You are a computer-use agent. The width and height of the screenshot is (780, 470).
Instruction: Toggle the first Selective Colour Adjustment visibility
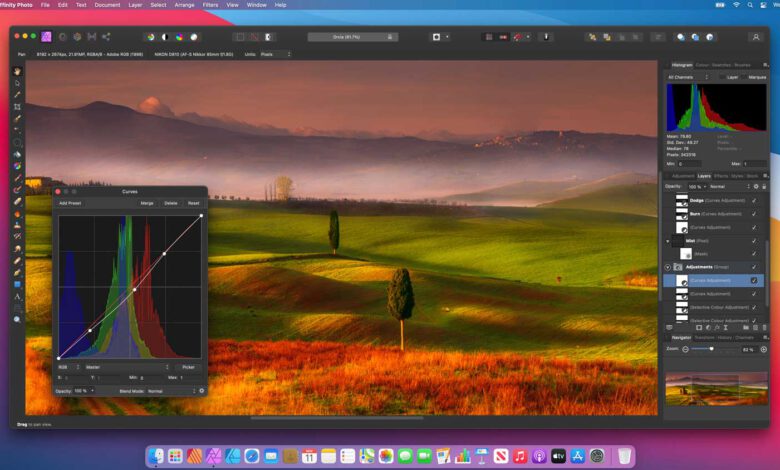754,307
